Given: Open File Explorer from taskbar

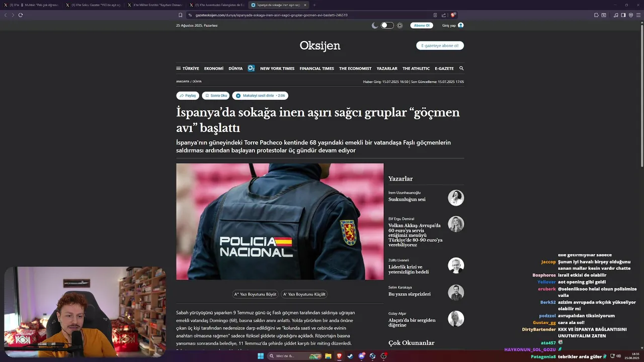Looking at the screenshot, I should click(328, 356).
